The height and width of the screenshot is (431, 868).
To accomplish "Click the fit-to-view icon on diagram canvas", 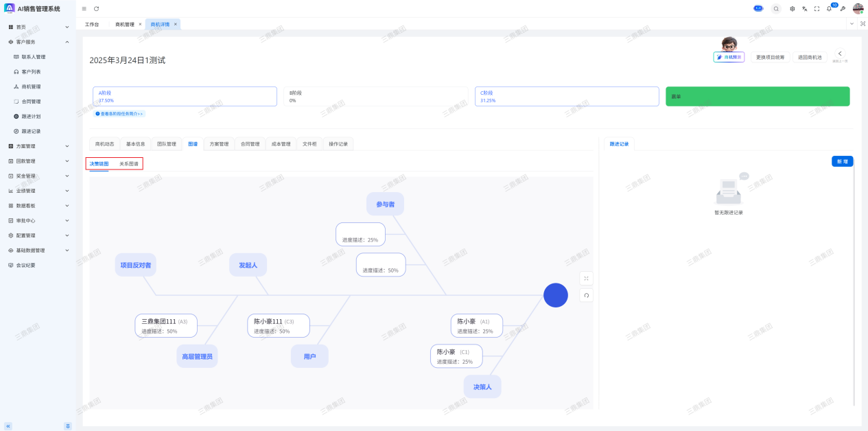I will [586, 278].
